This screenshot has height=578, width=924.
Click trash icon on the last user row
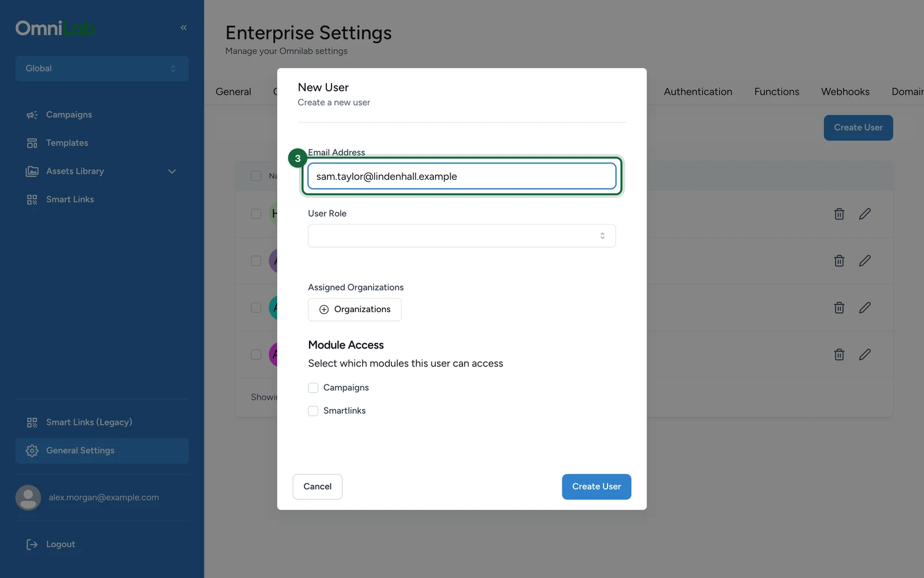(839, 354)
